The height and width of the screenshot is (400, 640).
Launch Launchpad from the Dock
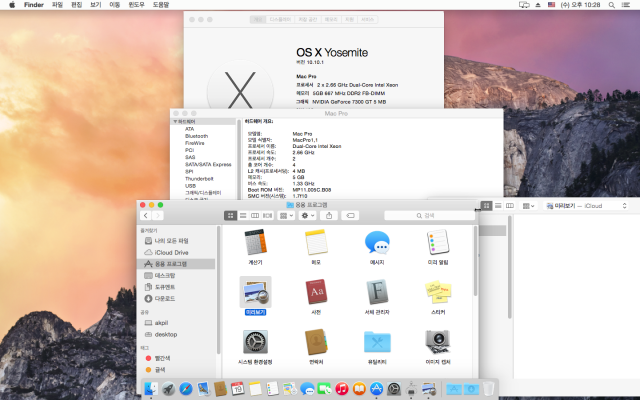168,389
